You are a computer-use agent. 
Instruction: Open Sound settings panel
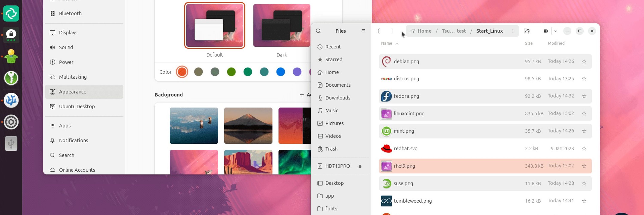[x=84, y=48]
